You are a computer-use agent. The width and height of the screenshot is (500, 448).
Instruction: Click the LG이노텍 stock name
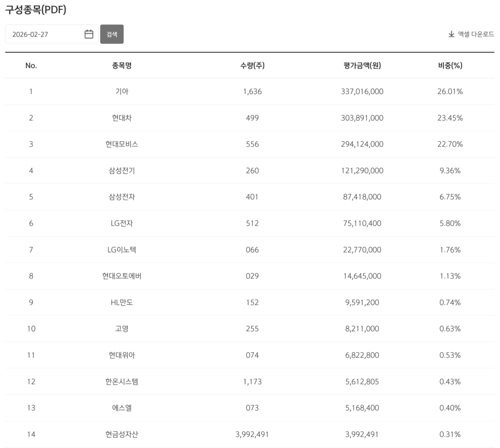click(122, 250)
